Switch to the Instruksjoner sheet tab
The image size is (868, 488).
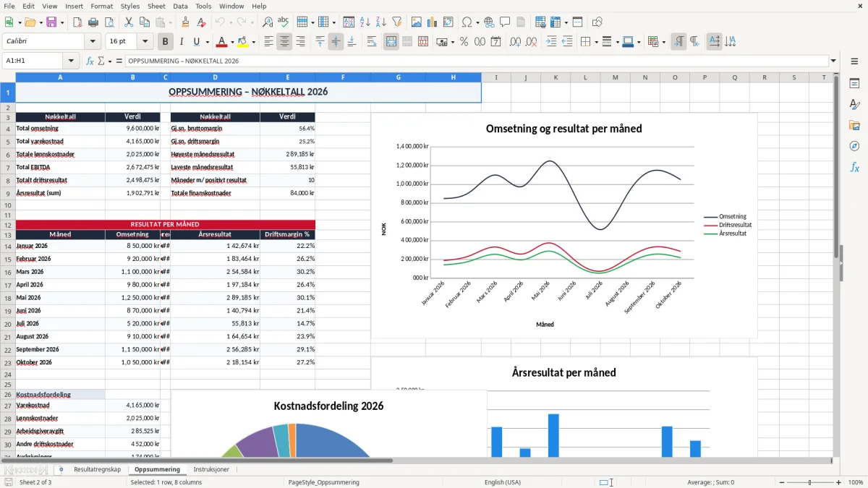(x=211, y=470)
